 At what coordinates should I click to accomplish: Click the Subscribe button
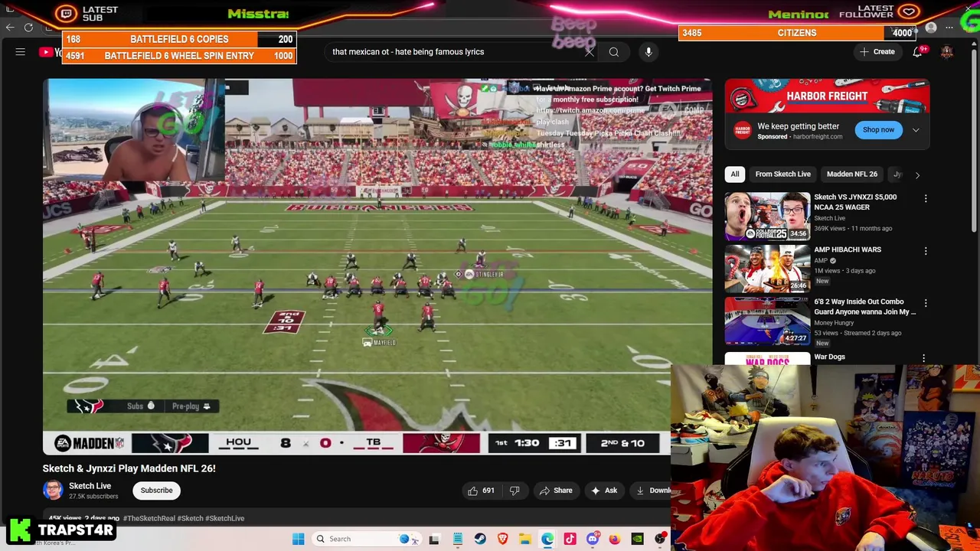(x=156, y=491)
